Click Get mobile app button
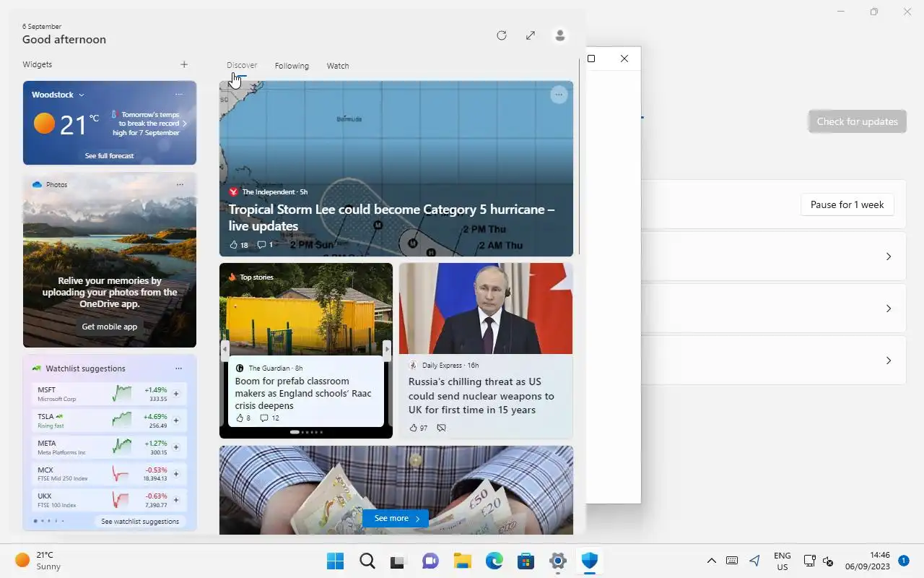 109,327
